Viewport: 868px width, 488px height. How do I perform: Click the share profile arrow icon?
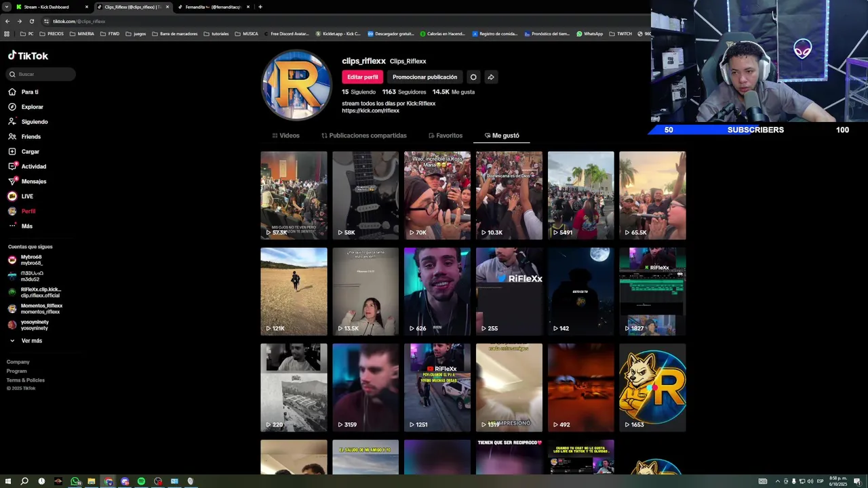click(491, 77)
